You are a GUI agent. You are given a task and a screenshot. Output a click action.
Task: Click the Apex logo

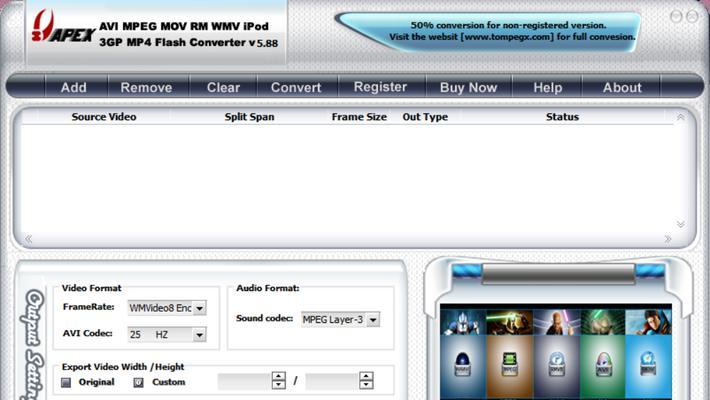coord(62,27)
